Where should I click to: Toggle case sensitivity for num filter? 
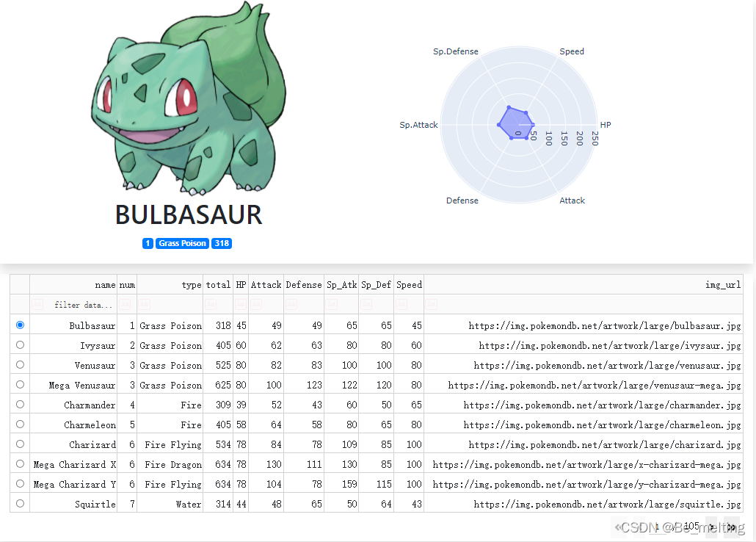pyautogui.click(x=125, y=305)
